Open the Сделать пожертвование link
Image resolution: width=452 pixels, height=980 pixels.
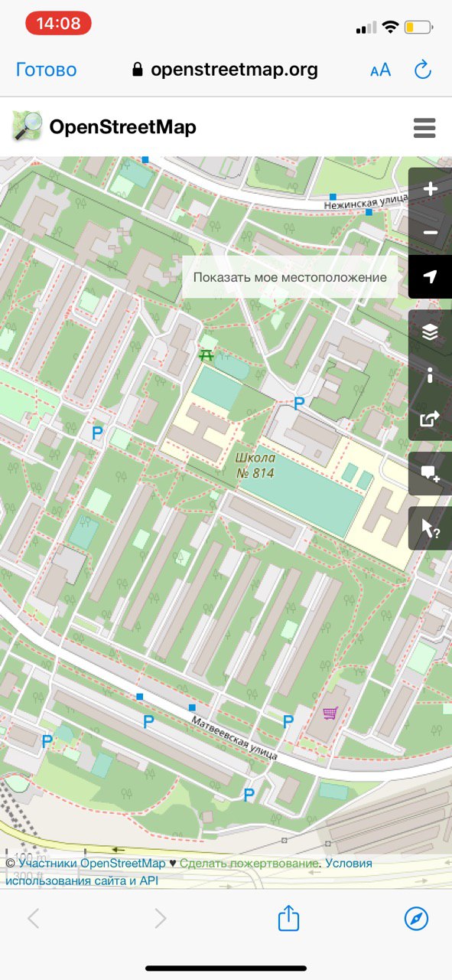point(249,863)
